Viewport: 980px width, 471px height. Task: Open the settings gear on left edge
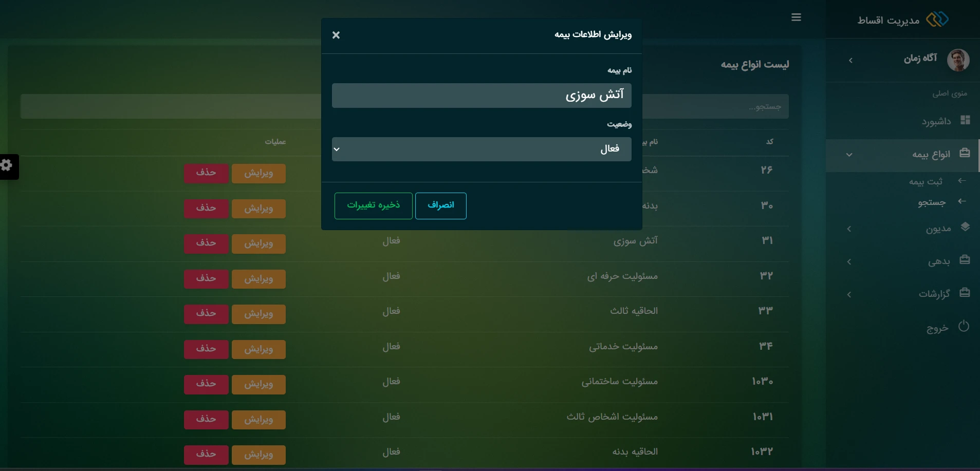click(x=7, y=165)
